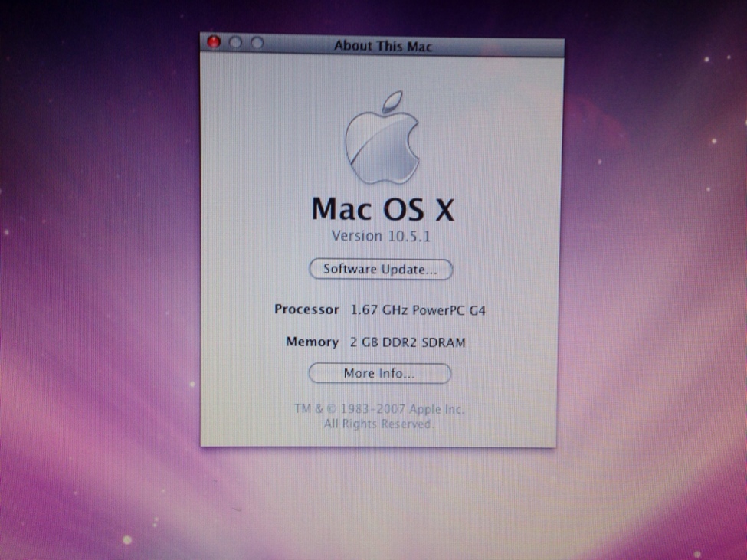Screen dimensions: 747x560
Task: Click the 2 GB DDR2 SDRAM memory value
Action: pos(408,342)
